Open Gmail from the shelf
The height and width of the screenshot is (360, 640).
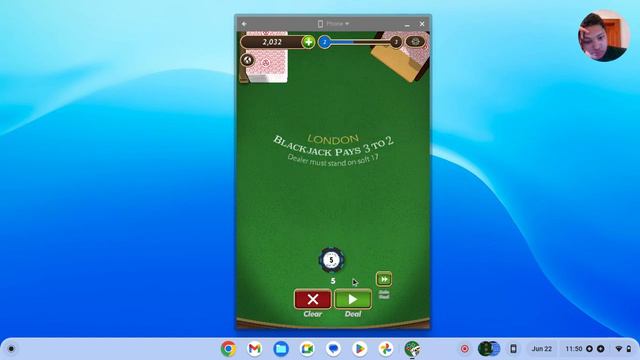255,349
